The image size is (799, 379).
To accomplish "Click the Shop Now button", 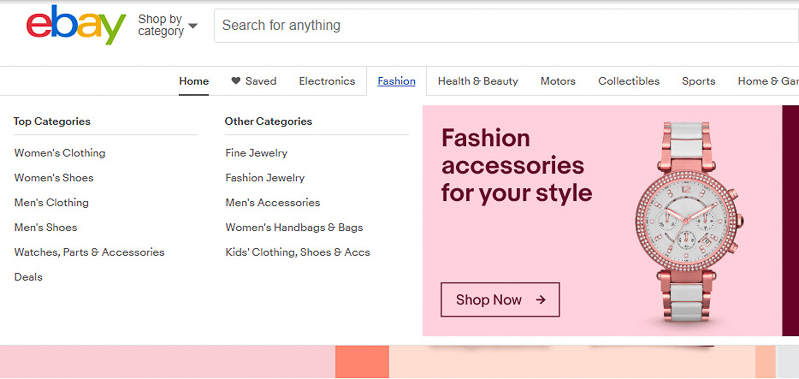I will (x=500, y=300).
